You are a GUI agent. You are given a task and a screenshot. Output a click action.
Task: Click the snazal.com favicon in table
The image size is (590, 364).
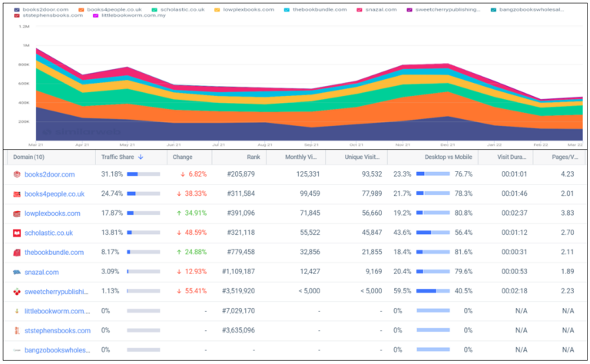point(17,273)
